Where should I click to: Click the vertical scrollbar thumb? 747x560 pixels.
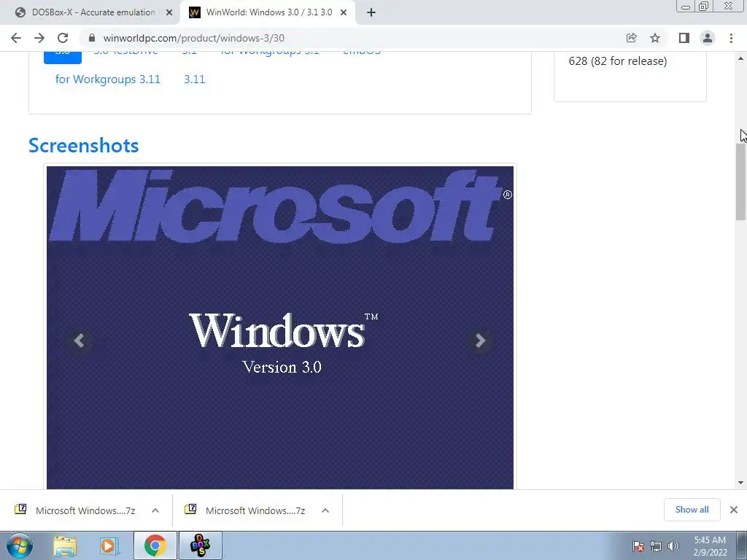pos(741,181)
